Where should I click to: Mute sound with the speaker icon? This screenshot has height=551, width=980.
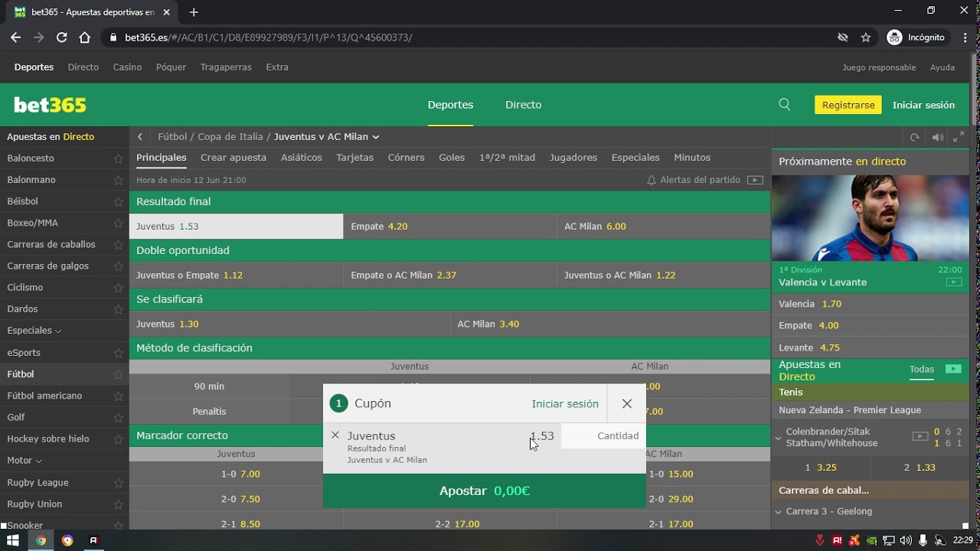[x=937, y=138]
